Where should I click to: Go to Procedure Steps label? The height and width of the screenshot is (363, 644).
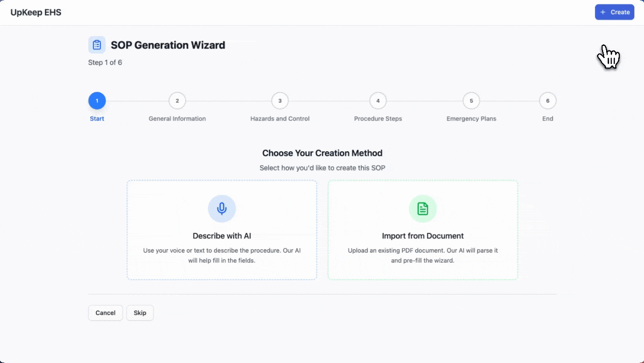click(x=378, y=119)
